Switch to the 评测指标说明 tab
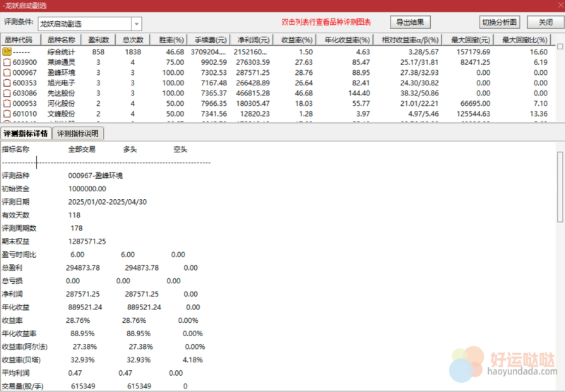The height and width of the screenshot is (392, 565). [78, 133]
